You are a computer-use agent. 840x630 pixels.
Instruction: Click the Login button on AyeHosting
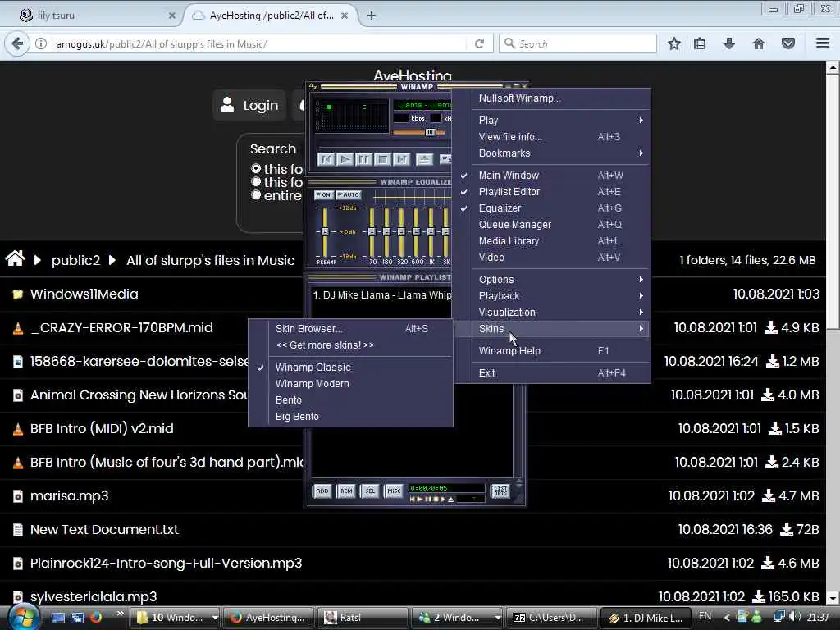tap(249, 105)
